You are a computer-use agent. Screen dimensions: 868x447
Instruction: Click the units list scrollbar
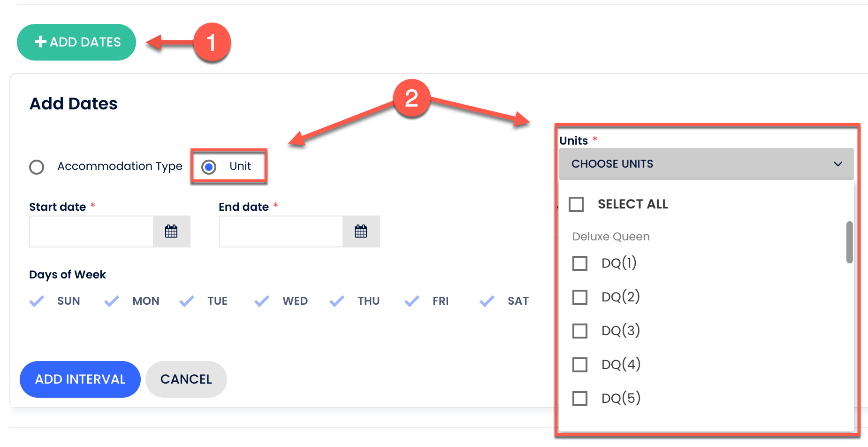click(x=849, y=242)
